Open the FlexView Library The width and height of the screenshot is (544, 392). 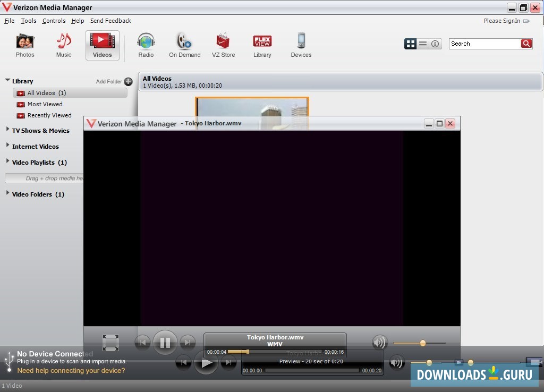[x=262, y=45]
